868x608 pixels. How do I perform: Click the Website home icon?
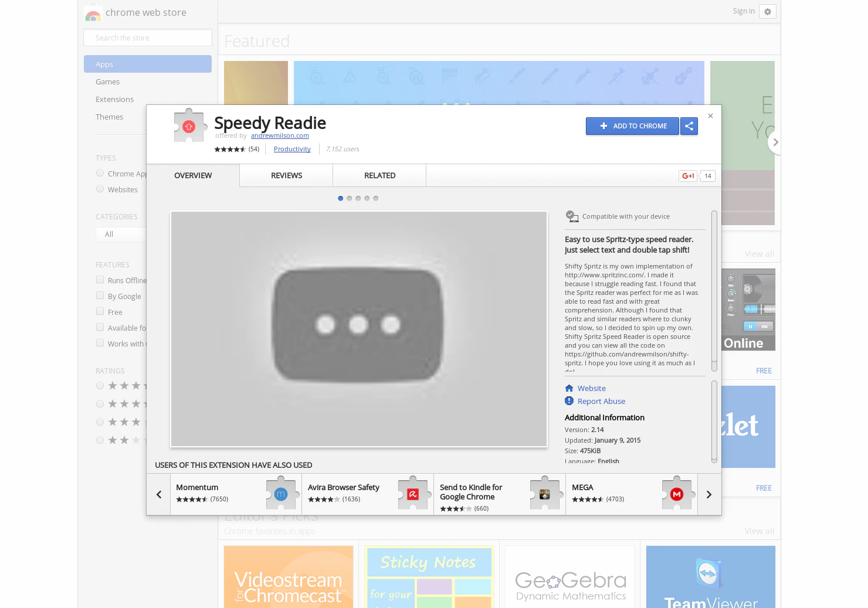[x=569, y=388]
